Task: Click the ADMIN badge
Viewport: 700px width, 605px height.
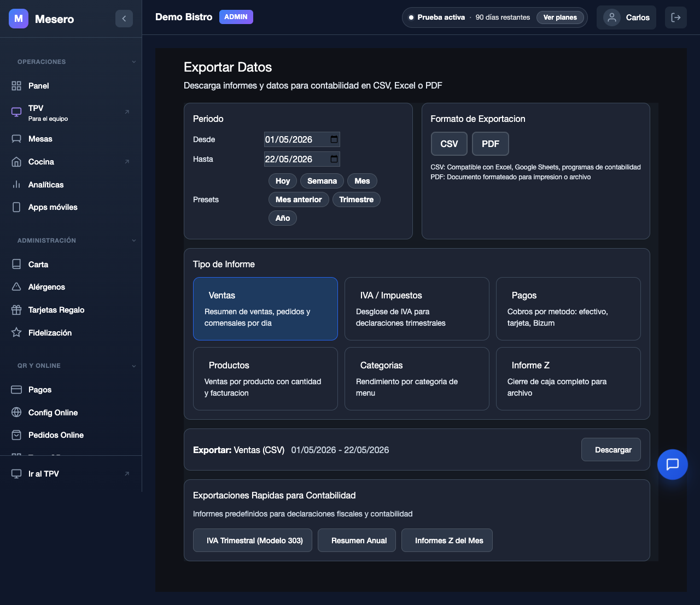Action: (236, 17)
